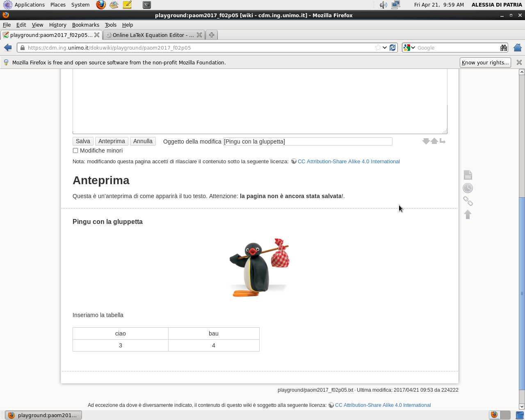This screenshot has height=420, width=525.
Task: Bookmark this page with the star icon
Action: 378,48
